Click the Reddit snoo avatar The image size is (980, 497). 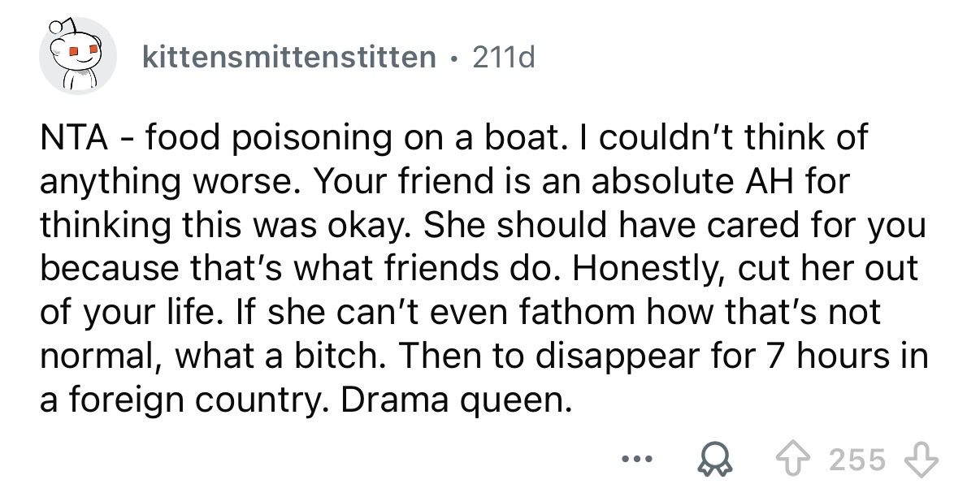(x=78, y=57)
